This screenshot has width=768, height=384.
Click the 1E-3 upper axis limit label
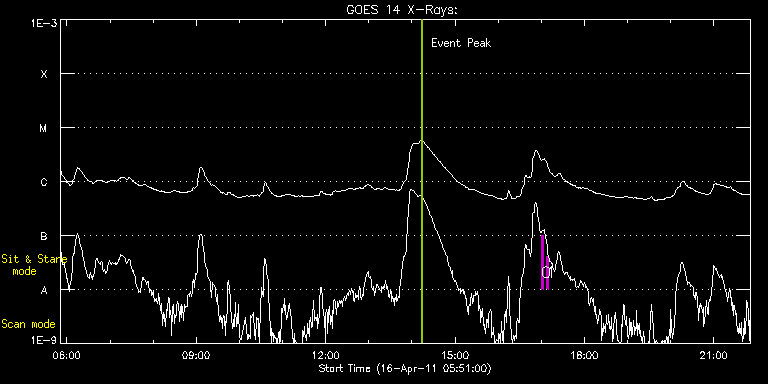tap(44, 23)
